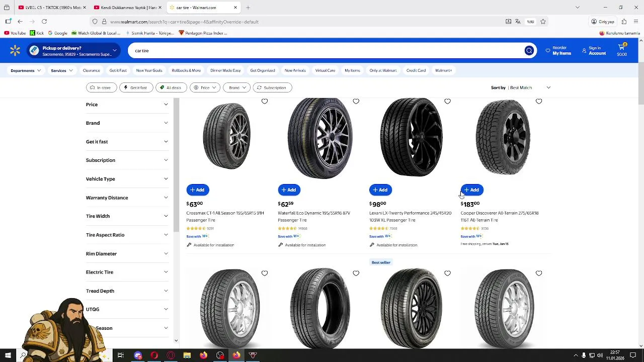The height and width of the screenshot is (362, 644).
Task: Expand the Vehicle Type filter
Action: pyautogui.click(x=127, y=179)
